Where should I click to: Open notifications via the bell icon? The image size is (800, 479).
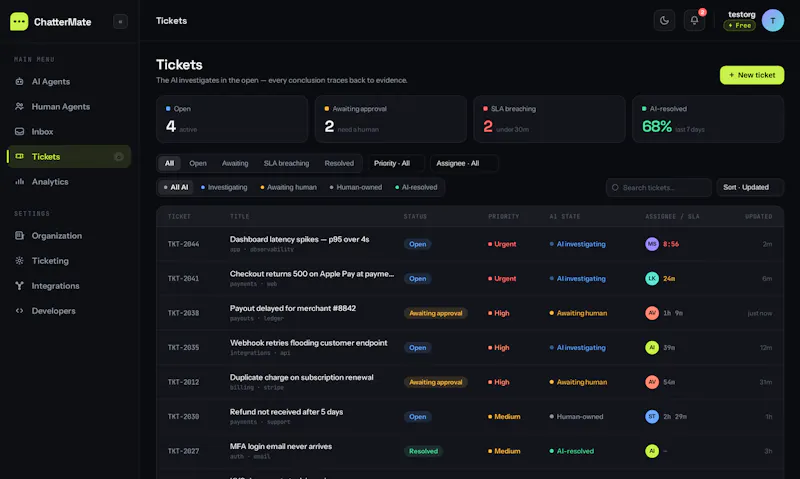click(694, 20)
